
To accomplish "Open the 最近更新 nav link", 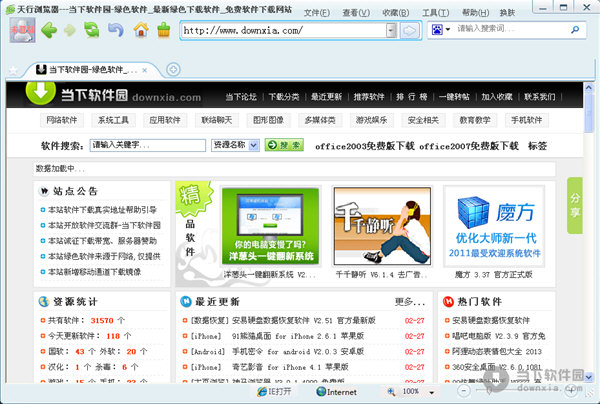I will pos(326,97).
